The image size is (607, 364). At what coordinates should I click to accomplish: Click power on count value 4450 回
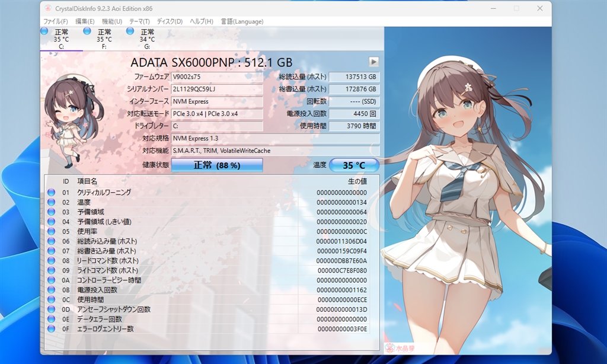point(354,114)
